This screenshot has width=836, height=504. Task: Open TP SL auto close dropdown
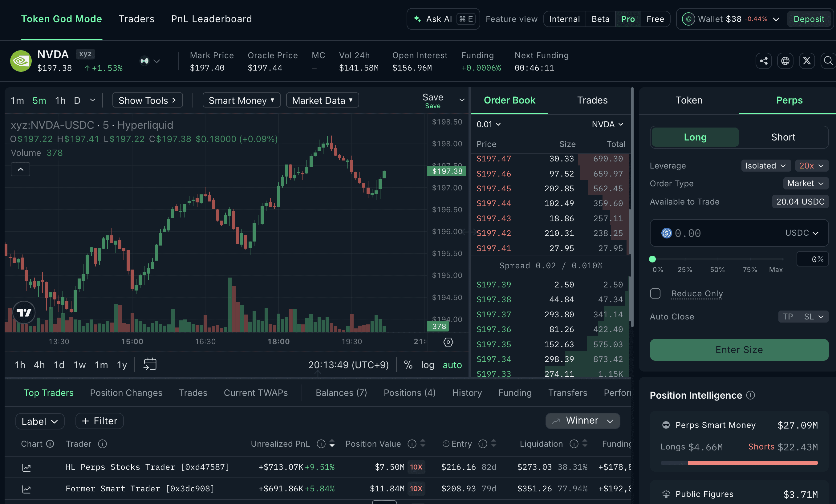(803, 317)
